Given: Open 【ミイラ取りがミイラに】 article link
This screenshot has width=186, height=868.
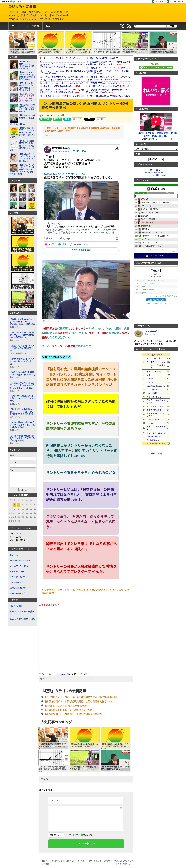Looking at the screenshot, I should [81, 697].
